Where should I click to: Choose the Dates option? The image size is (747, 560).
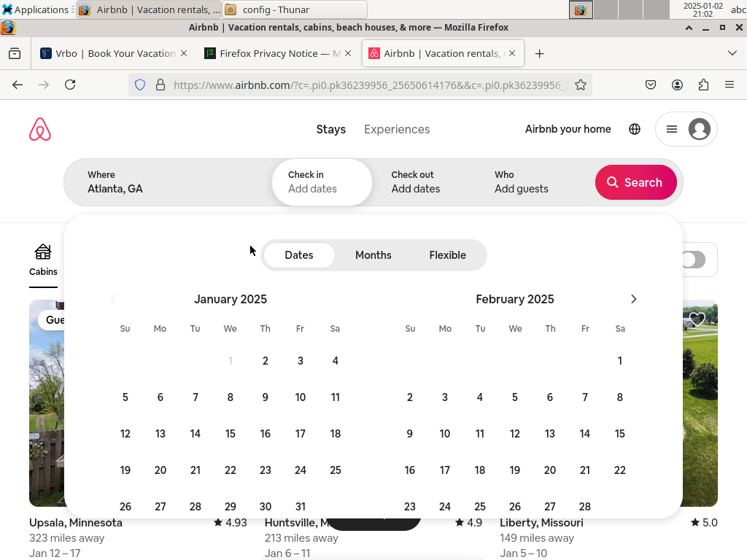pyautogui.click(x=299, y=255)
